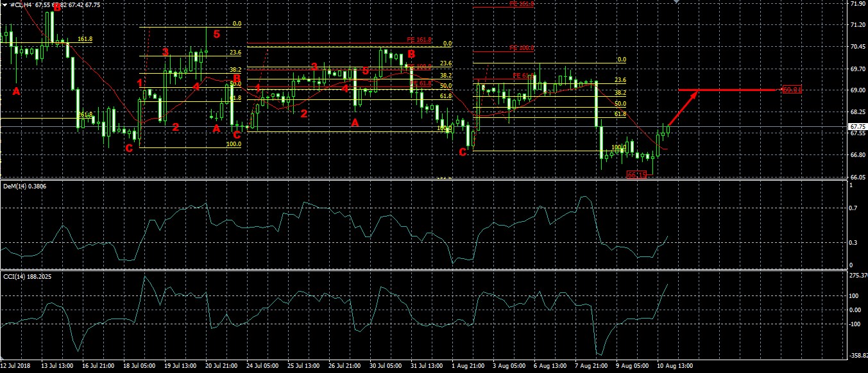Click the 25 Jul 13:00 time label
The width and height of the screenshot is (868, 373).
coord(303,367)
